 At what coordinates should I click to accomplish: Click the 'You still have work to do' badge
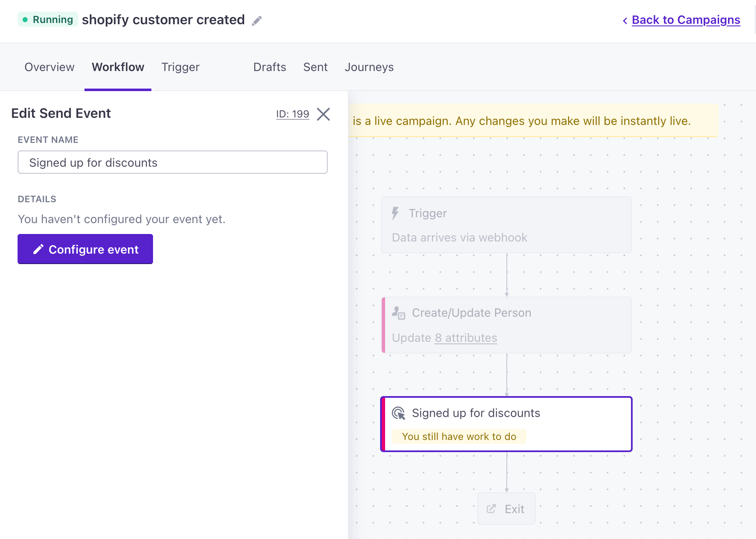coord(459,437)
